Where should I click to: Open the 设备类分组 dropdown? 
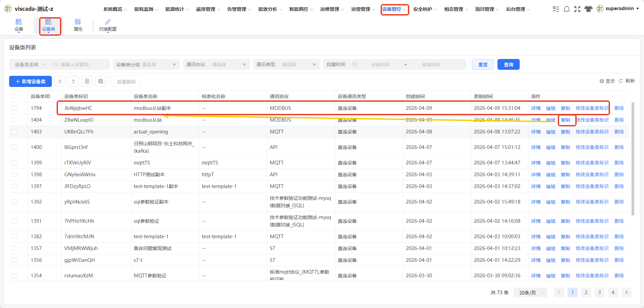(x=147, y=64)
